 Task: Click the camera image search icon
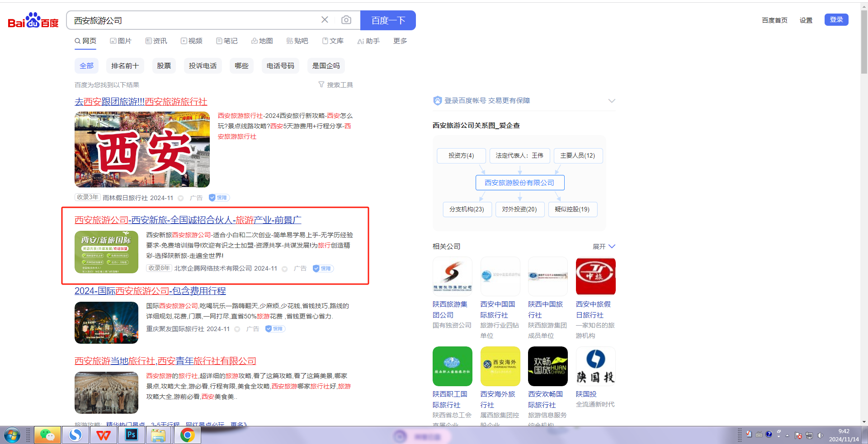(x=346, y=20)
